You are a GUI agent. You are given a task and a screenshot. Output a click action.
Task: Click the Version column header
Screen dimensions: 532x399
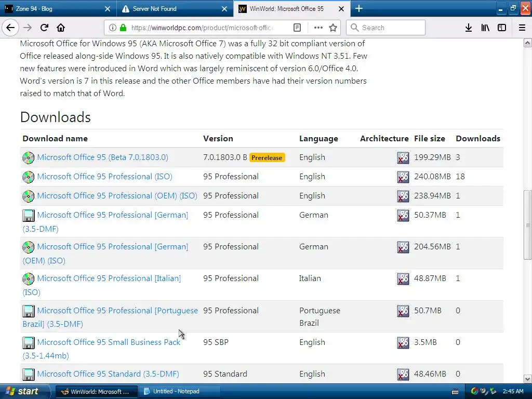(x=218, y=138)
